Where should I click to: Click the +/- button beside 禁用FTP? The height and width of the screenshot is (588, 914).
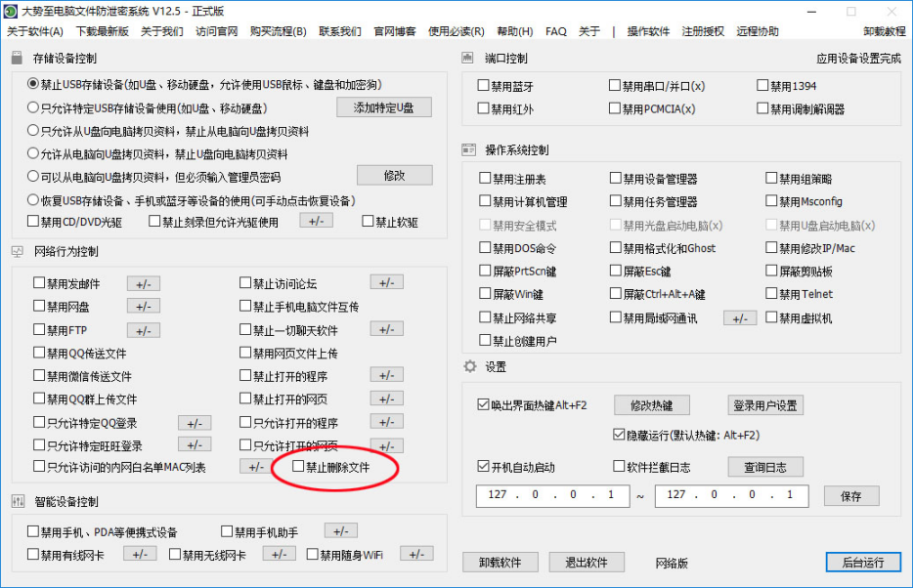click(144, 331)
